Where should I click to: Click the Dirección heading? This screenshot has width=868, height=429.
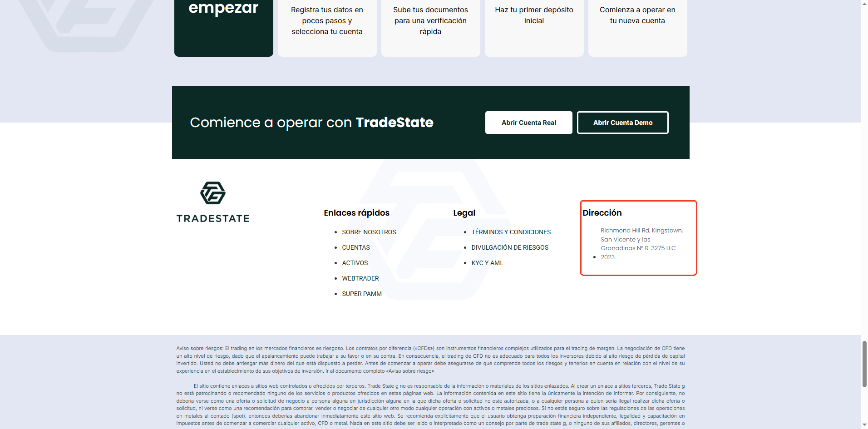pyautogui.click(x=602, y=213)
